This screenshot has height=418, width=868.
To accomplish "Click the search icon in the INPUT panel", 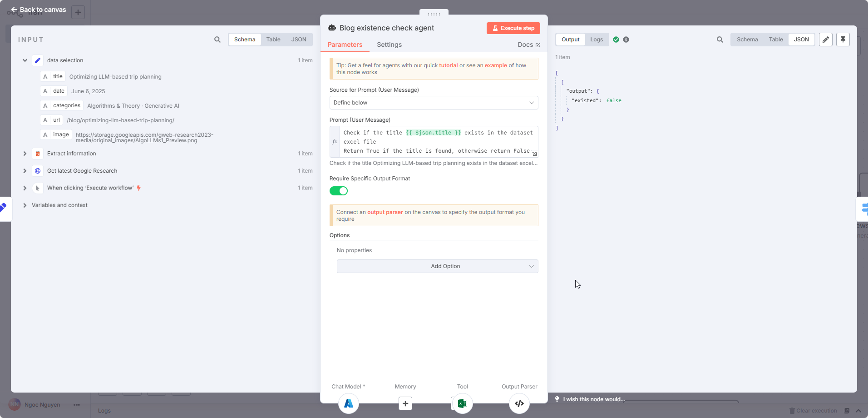I will click(x=217, y=40).
